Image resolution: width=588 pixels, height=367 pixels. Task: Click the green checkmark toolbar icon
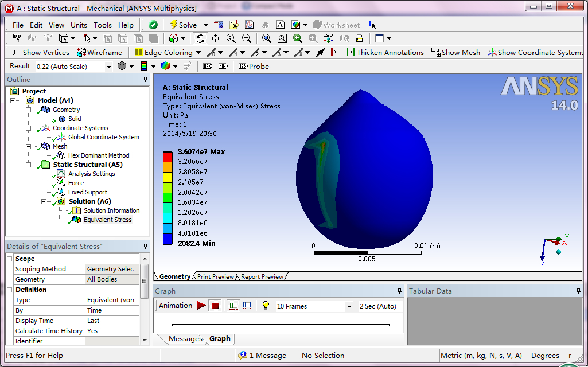pyautogui.click(x=153, y=25)
